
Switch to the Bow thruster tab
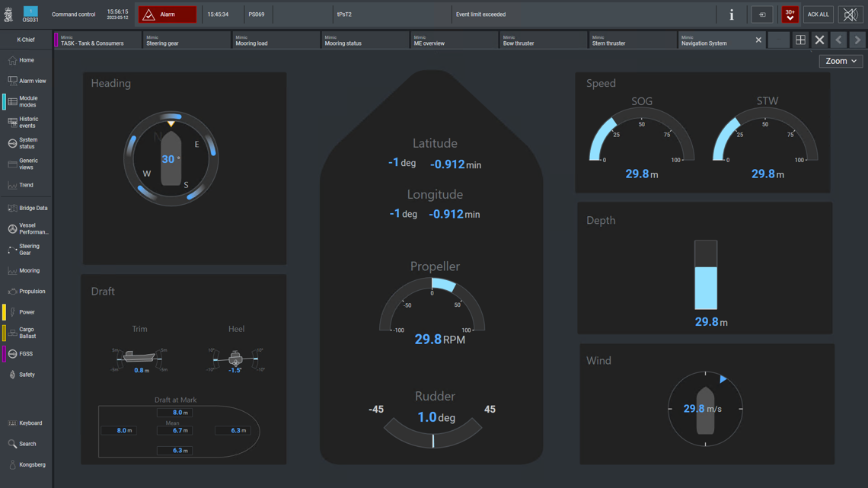[x=543, y=40]
